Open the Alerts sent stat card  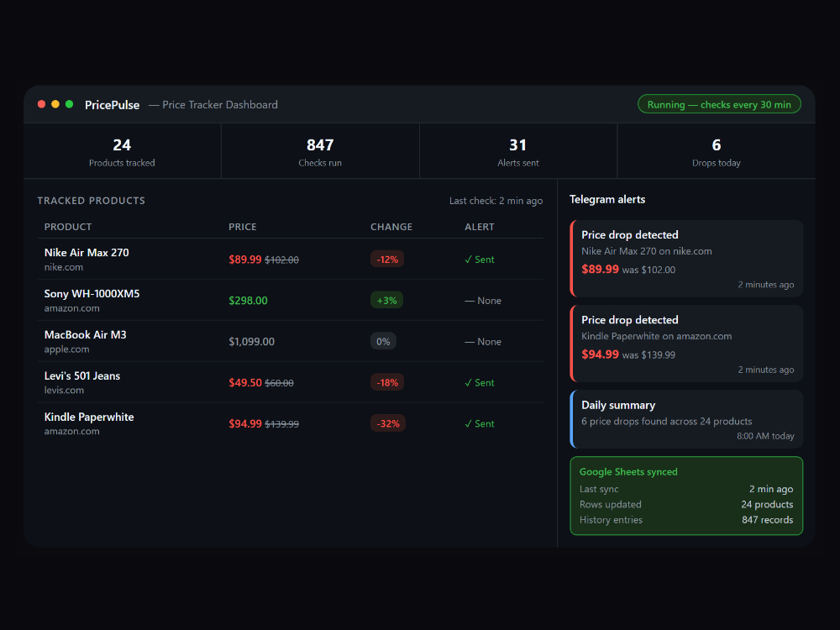(x=517, y=151)
